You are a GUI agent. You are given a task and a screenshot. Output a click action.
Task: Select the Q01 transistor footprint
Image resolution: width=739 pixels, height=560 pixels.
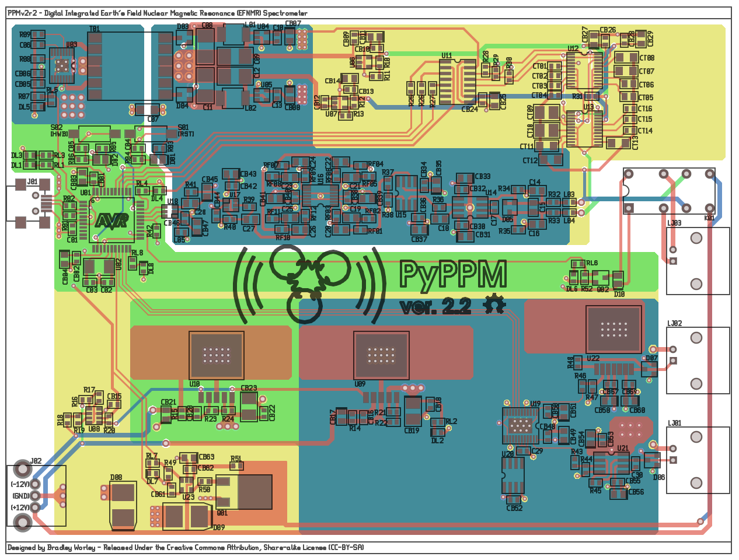[x=244, y=492]
